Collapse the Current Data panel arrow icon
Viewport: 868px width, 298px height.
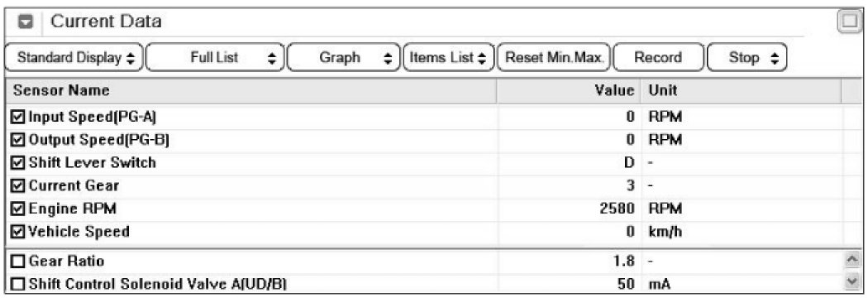(26, 22)
